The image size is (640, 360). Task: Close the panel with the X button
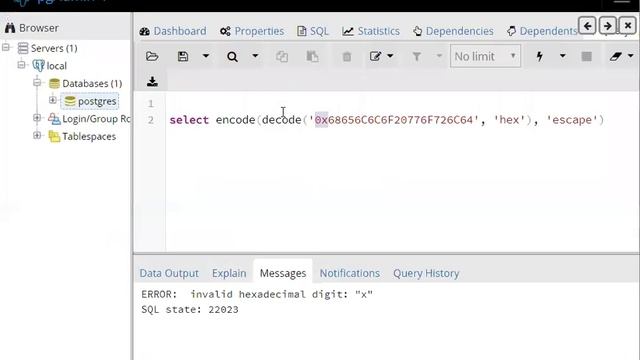click(x=628, y=26)
